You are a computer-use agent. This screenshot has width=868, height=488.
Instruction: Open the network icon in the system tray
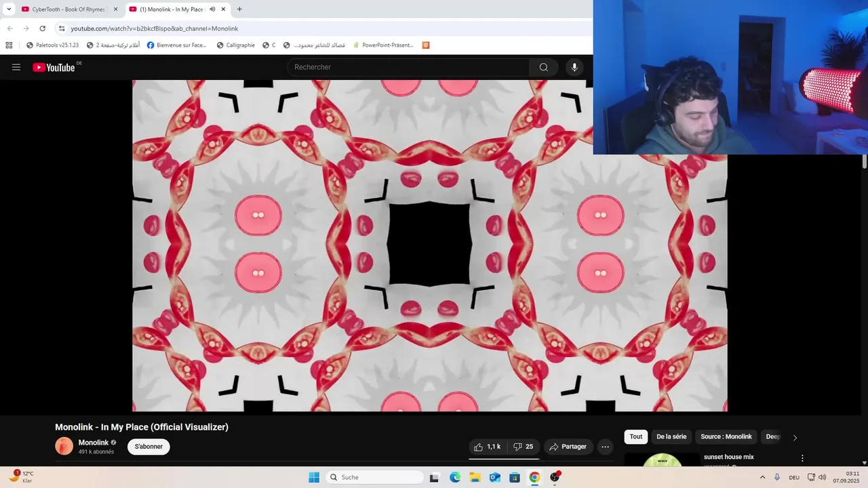point(811,477)
